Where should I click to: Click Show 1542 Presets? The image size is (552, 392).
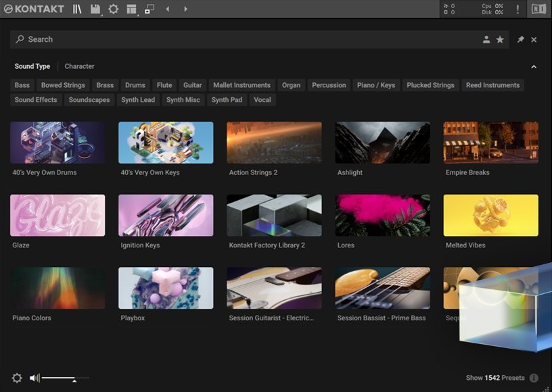click(495, 378)
